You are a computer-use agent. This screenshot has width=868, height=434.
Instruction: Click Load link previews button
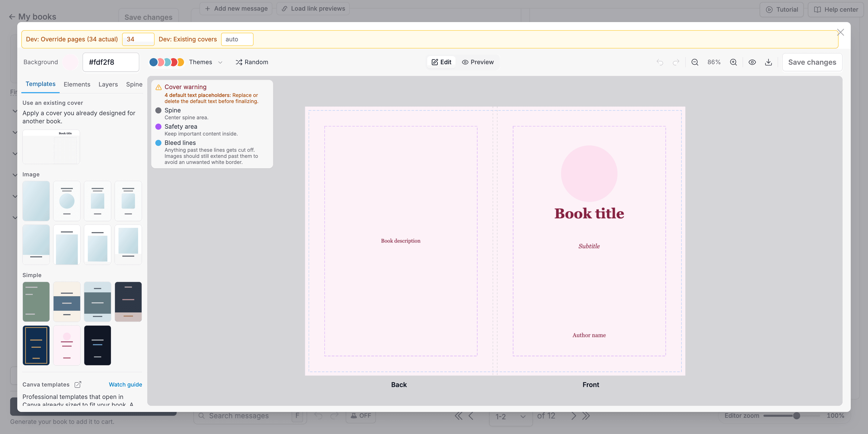click(x=313, y=8)
